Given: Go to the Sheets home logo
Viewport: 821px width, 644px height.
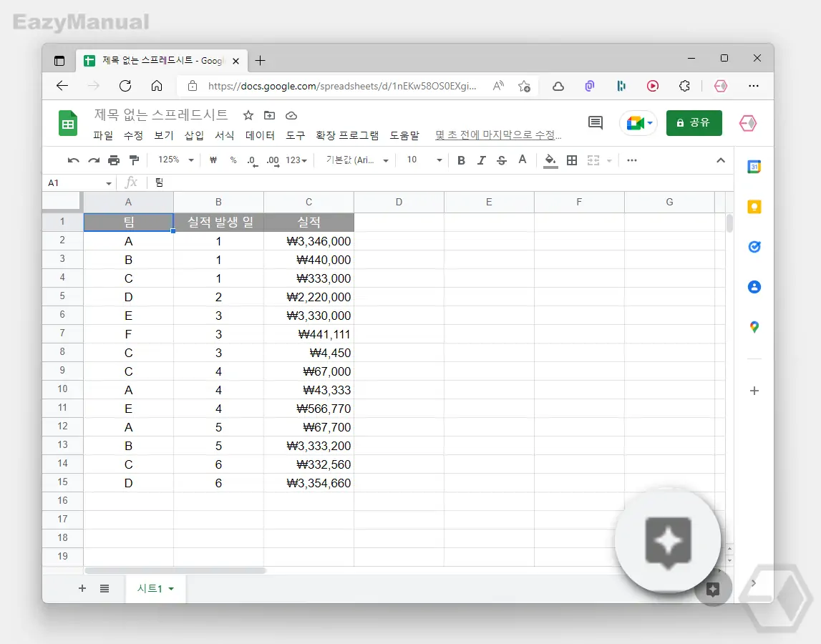Looking at the screenshot, I should (68, 124).
